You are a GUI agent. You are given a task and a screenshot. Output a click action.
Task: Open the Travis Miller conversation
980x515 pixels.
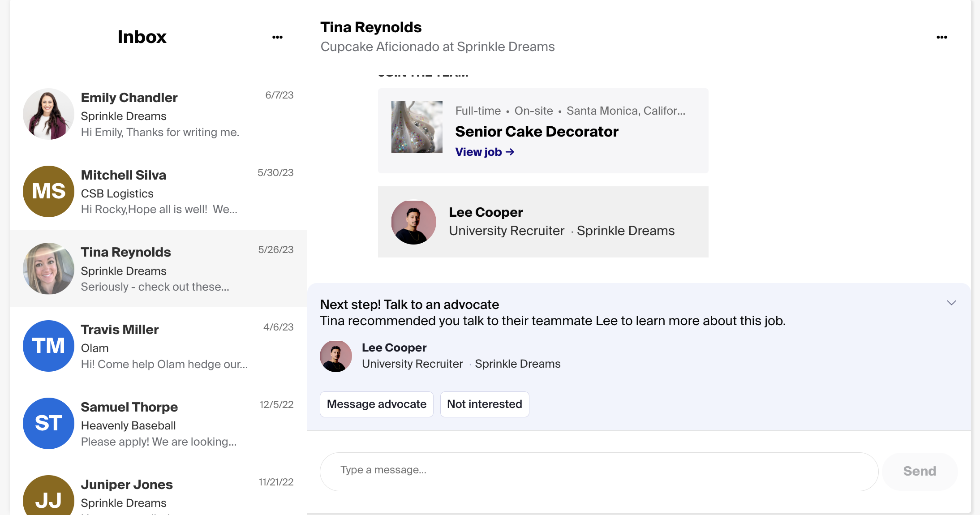point(157,346)
